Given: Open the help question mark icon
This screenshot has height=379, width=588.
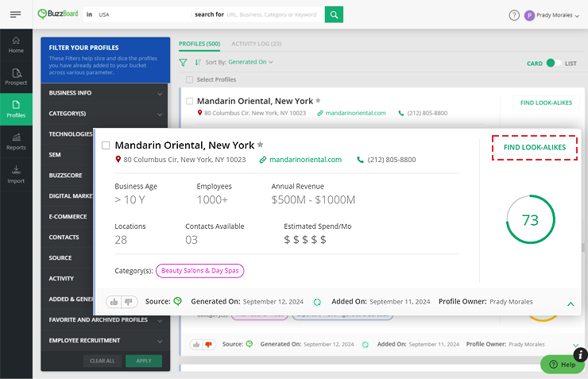Looking at the screenshot, I should (514, 15).
